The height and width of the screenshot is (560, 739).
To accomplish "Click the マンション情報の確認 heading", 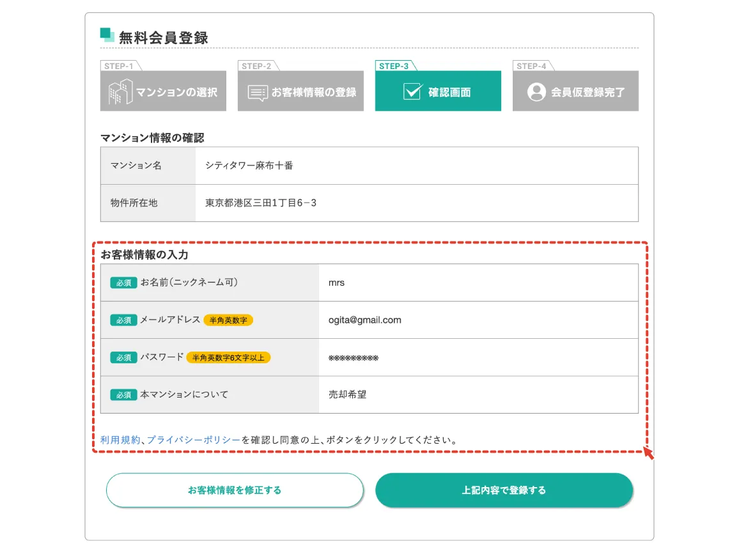I will pos(152,137).
